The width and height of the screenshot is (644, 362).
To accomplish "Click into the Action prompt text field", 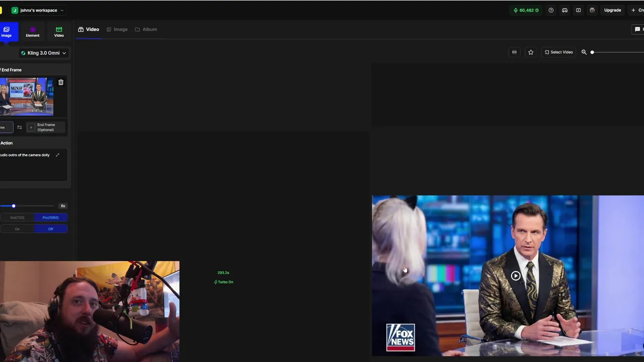I will [33, 165].
